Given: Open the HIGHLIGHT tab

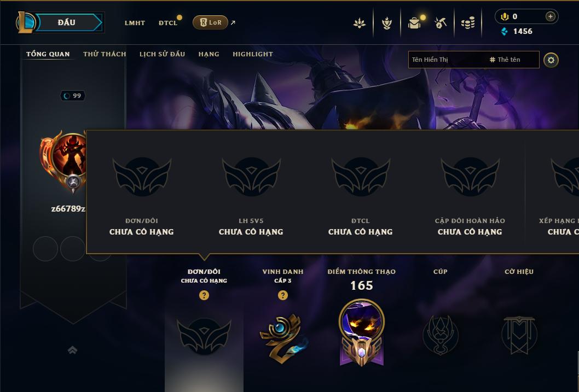Looking at the screenshot, I should tap(253, 54).
